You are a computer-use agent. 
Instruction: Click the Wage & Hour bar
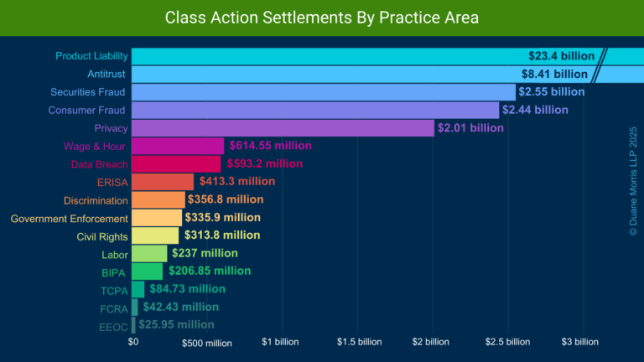click(x=178, y=146)
